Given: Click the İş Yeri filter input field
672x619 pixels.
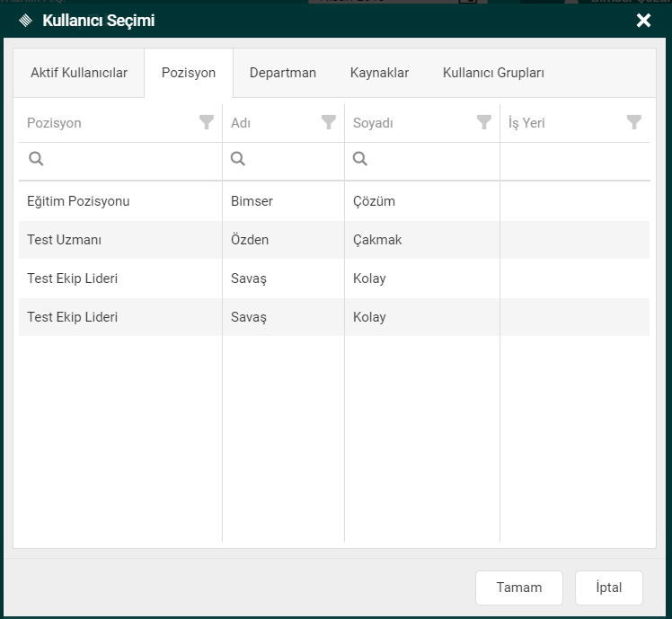Looking at the screenshot, I should 574,160.
